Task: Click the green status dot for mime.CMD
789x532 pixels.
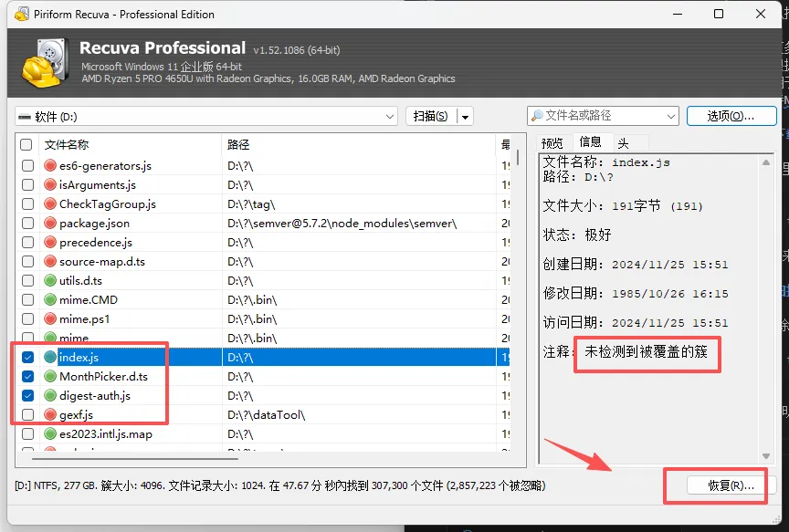Action: [50, 299]
